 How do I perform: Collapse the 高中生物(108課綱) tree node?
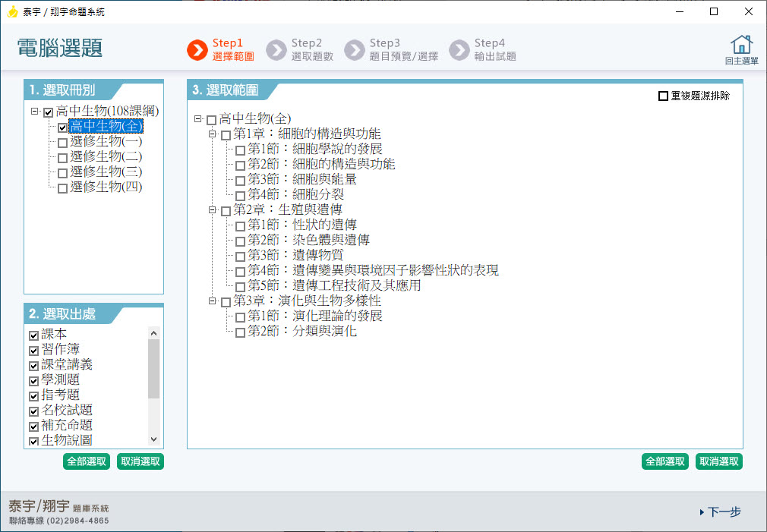click(x=35, y=112)
